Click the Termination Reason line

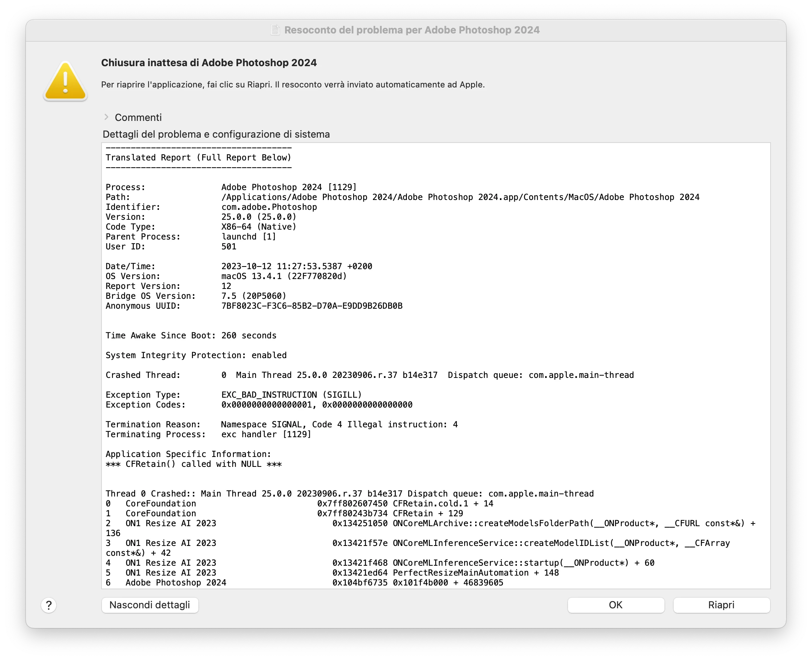(281, 424)
